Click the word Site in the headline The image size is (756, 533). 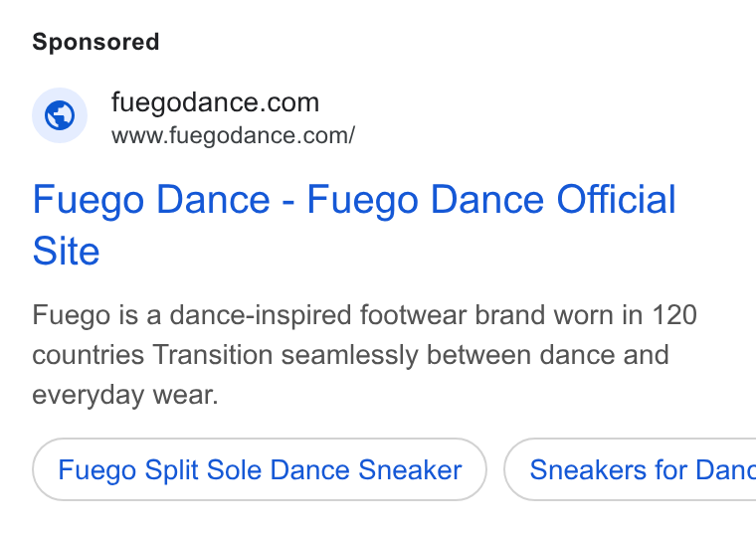66,251
